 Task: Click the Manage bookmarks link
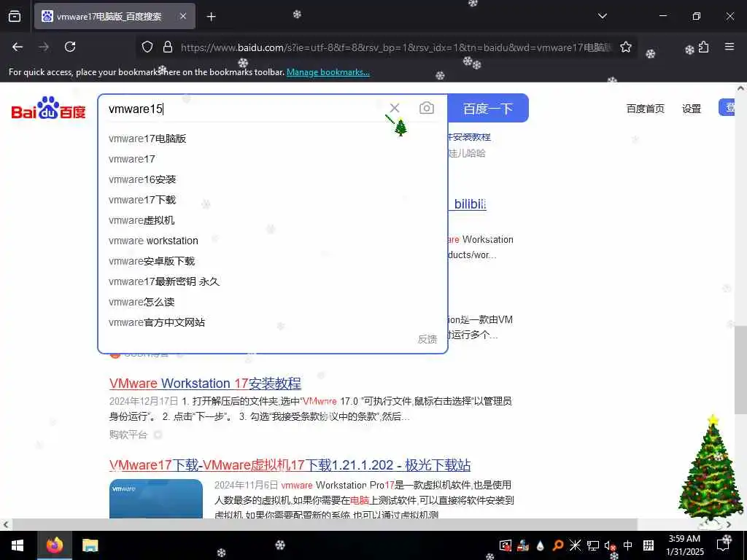(x=328, y=72)
